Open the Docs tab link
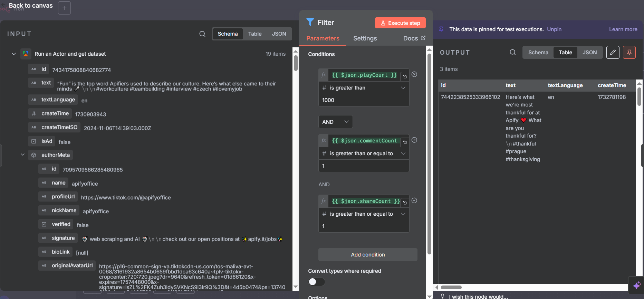 (x=414, y=38)
